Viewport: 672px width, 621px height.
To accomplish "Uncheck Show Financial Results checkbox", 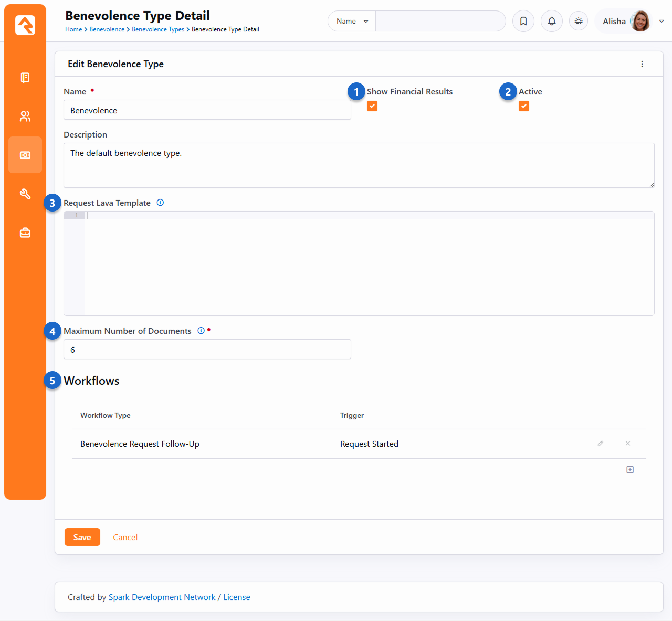I will (x=372, y=106).
